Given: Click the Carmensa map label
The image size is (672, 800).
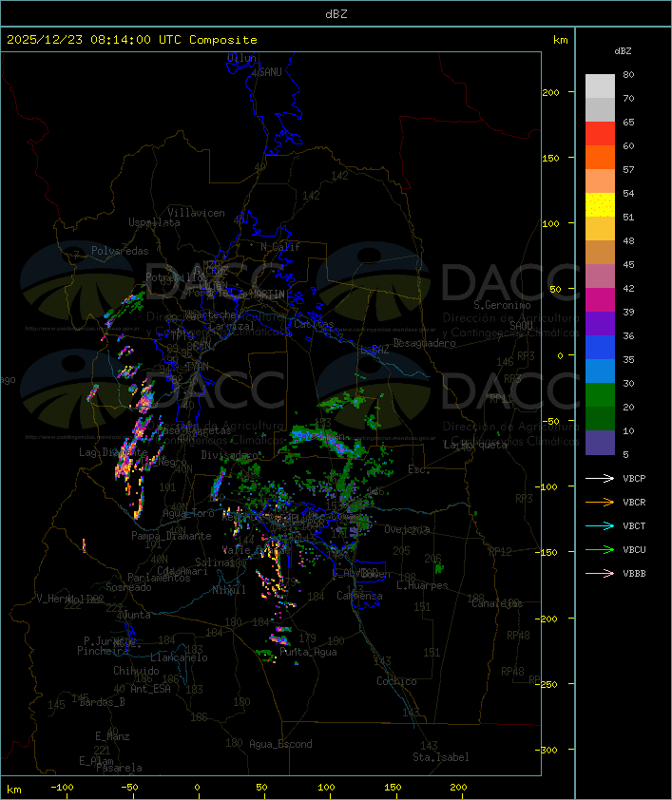Looking at the screenshot, I should pyautogui.click(x=359, y=596).
